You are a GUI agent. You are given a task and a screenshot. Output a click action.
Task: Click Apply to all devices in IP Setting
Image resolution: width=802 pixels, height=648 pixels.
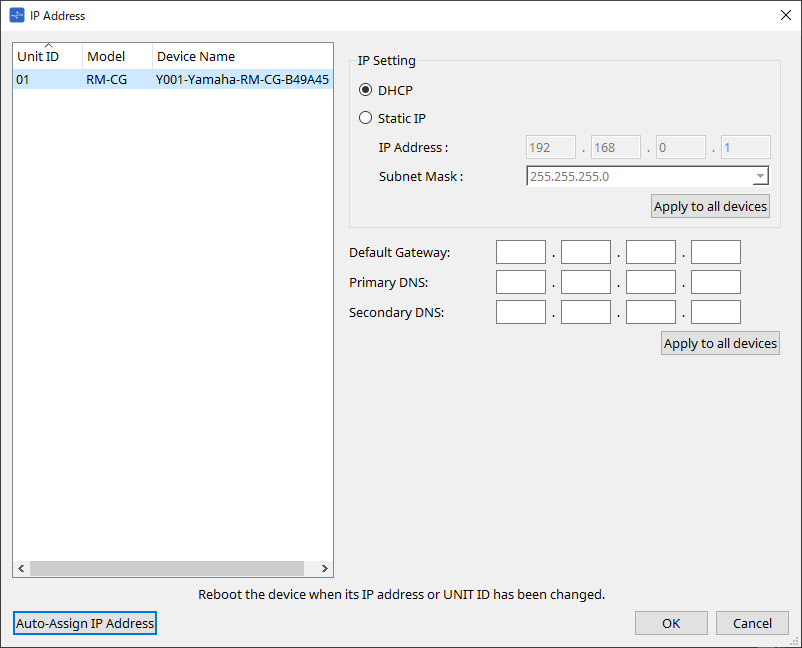(x=710, y=207)
